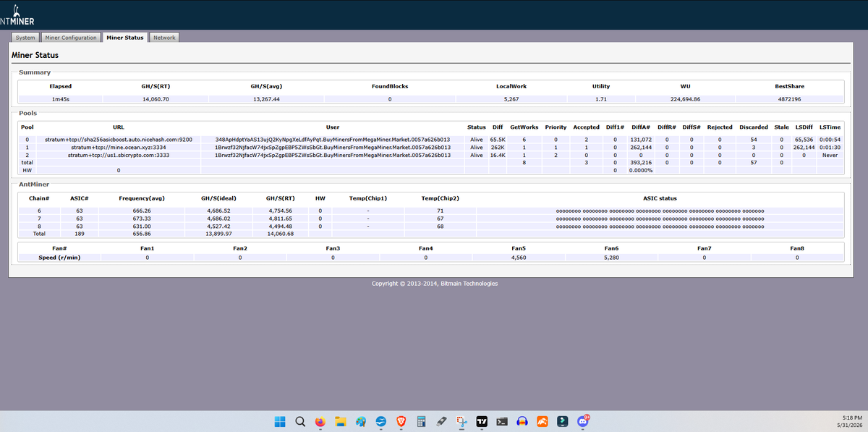868x432 pixels.
Task: Click LSDiff value 65,536
Action: click(804, 139)
